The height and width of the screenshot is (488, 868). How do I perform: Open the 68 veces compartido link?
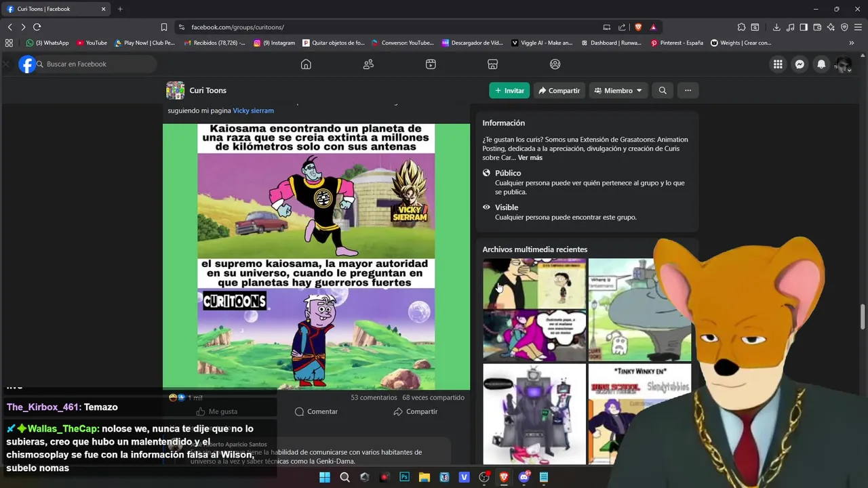coord(433,397)
